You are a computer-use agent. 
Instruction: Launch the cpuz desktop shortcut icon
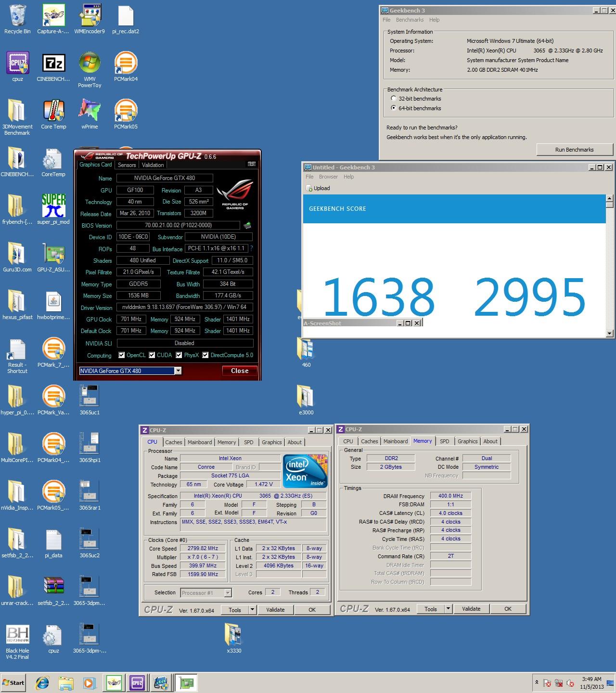click(17, 67)
